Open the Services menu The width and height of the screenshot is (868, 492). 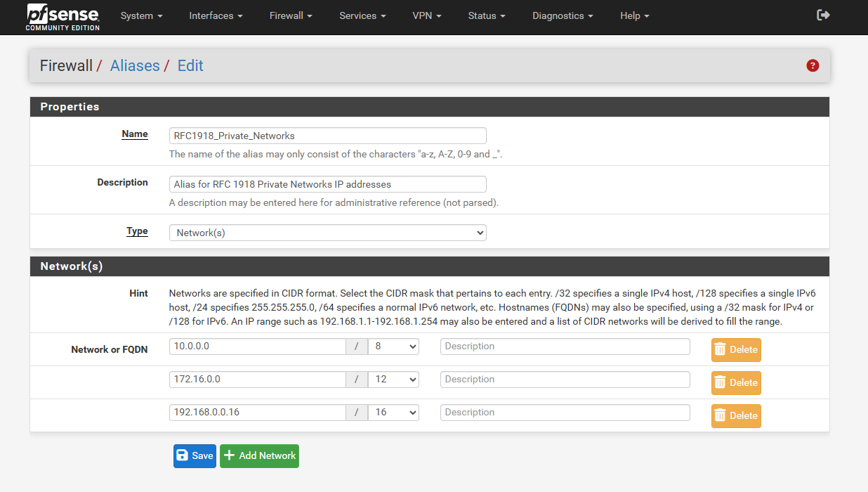[362, 15]
